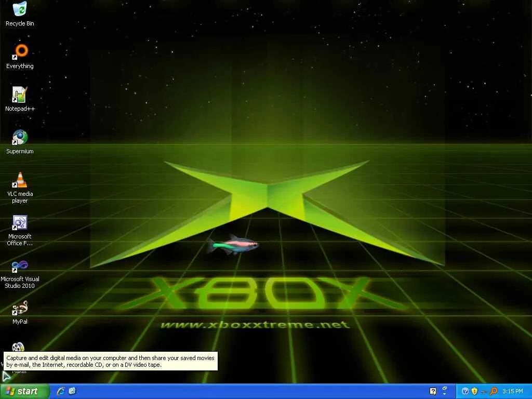Click the neon tetra fish on desktop
Viewport: 532px width, 399px height.
click(x=232, y=244)
